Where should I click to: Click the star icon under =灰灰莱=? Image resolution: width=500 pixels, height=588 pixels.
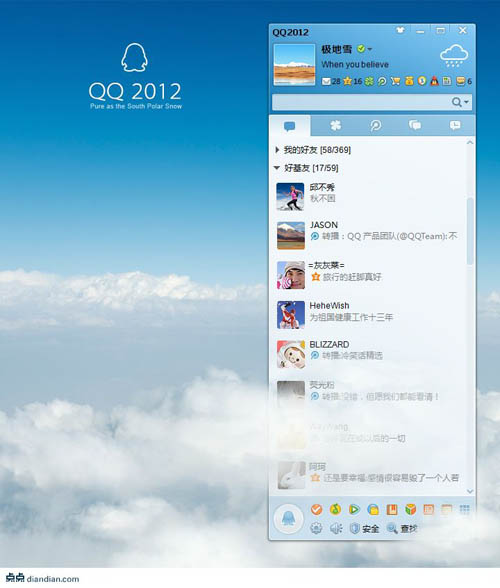[x=315, y=277]
